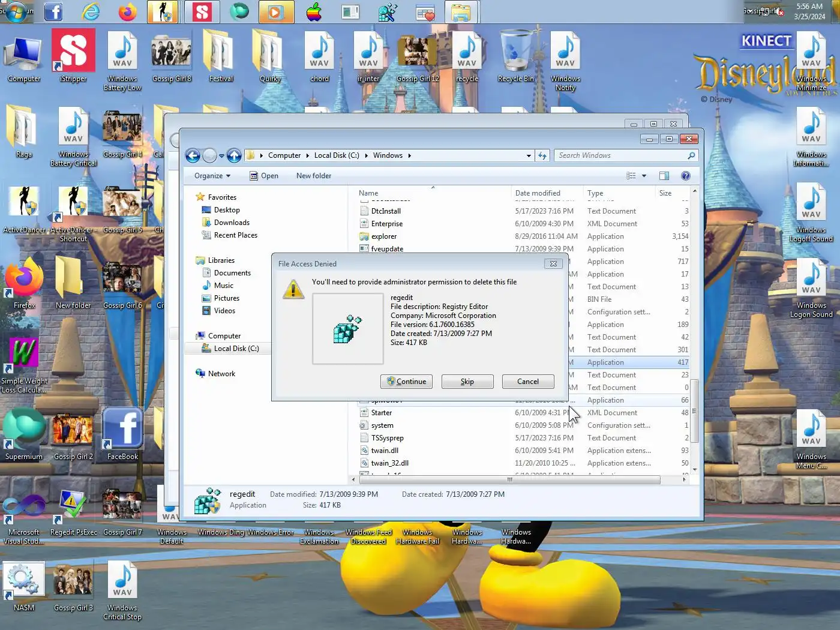Image resolution: width=840 pixels, height=630 pixels.
Task: Click the Windows Explorer taskbar button
Action: point(461,12)
